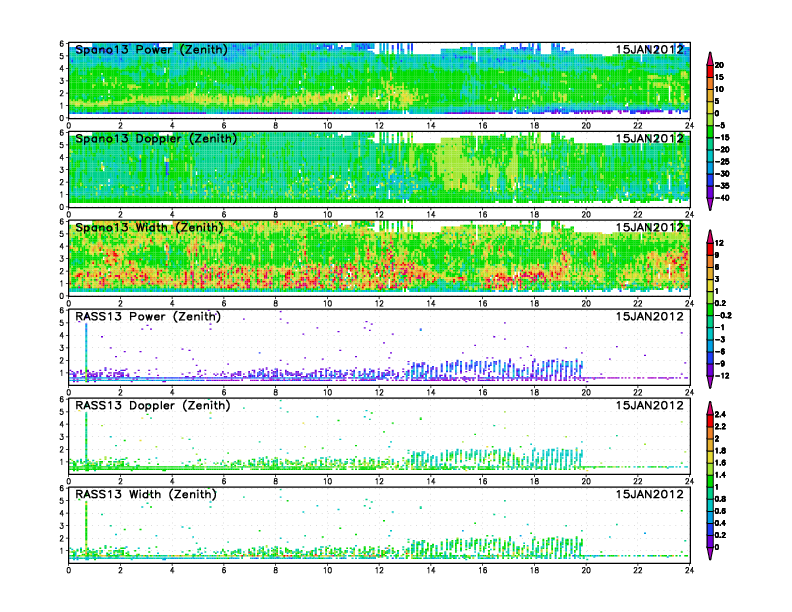Click the '-0.2' label on the middle colorbar
The height and width of the screenshot is (612, 792).
pos(722,316)
